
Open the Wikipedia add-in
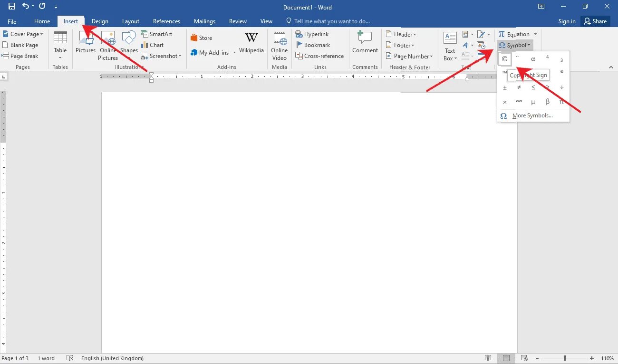251,42
